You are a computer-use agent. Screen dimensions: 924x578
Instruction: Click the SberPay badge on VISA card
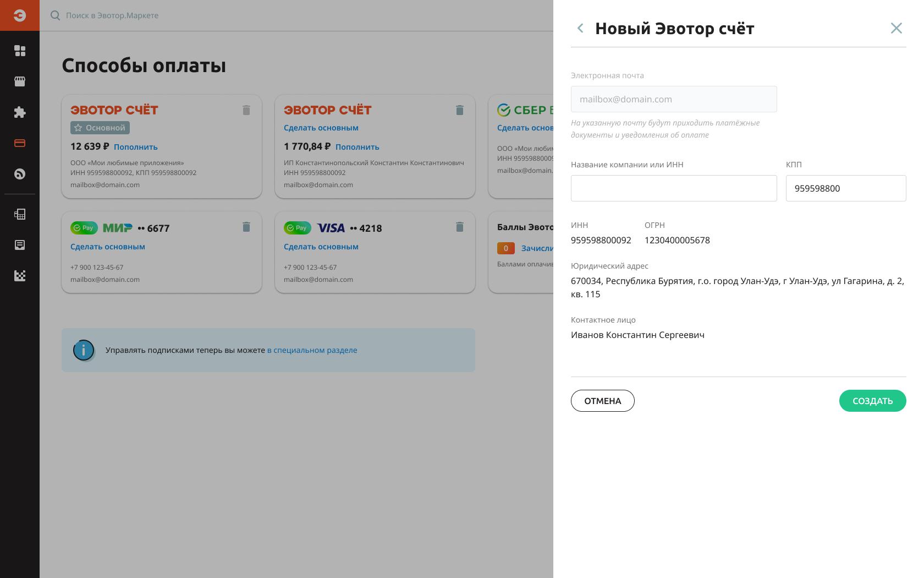click(x=298, y=228)
